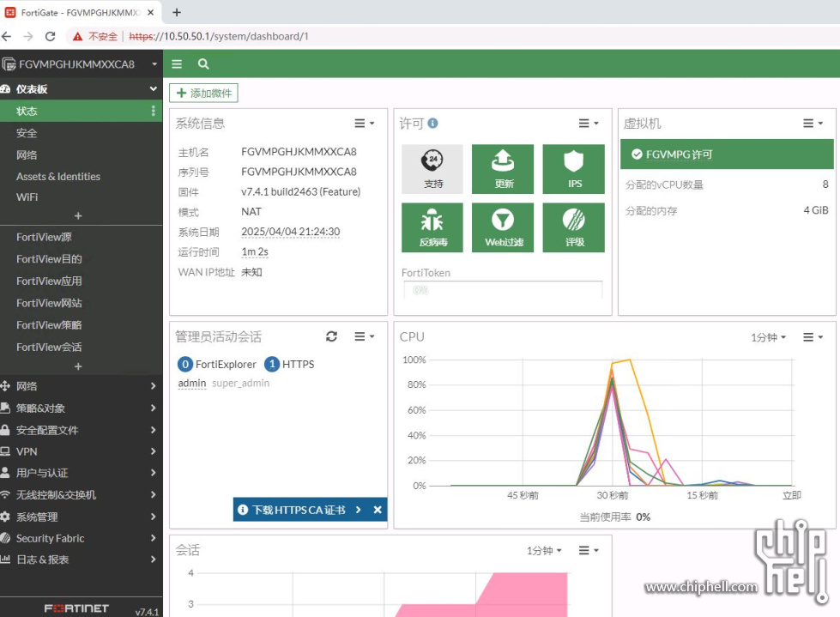The height and width of the screenshot is (617, 840).
Task: Toggle the hamburger sidebar menu icon
Action: pos(177,64)
